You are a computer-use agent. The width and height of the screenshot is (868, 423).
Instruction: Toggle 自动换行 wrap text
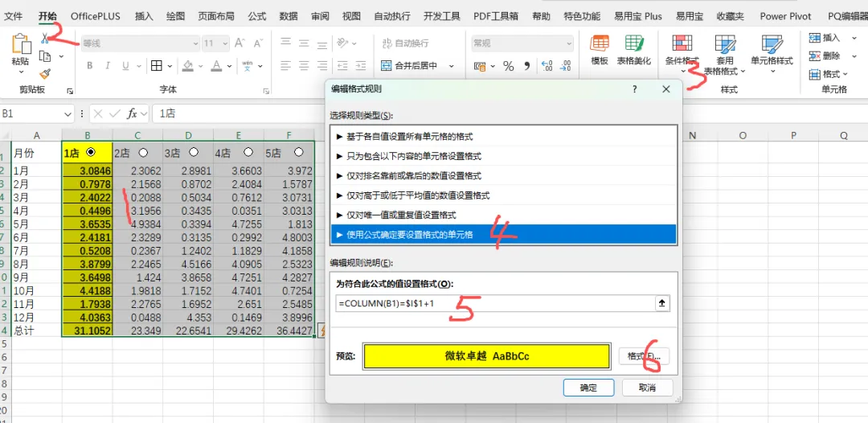[405, 43]
